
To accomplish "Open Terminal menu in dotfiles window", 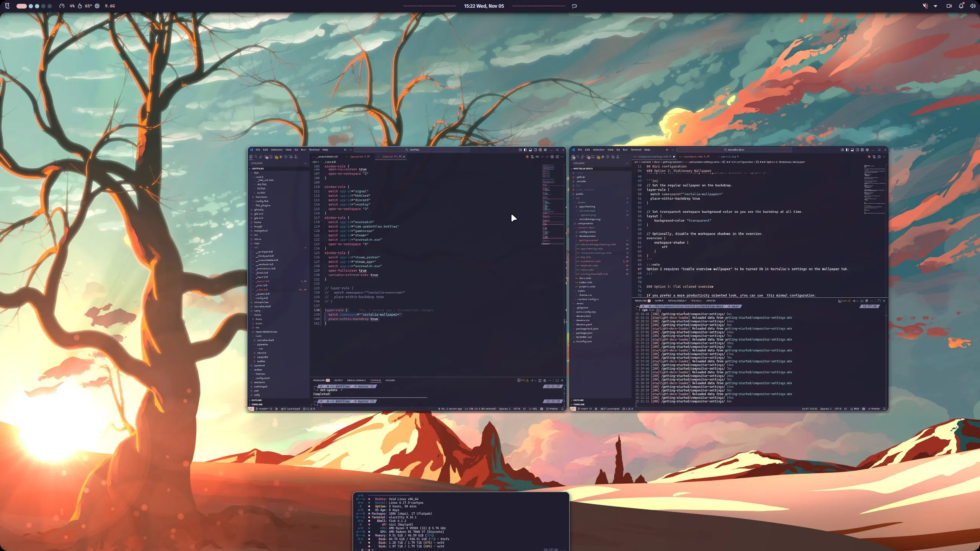I will coord(314,150).
